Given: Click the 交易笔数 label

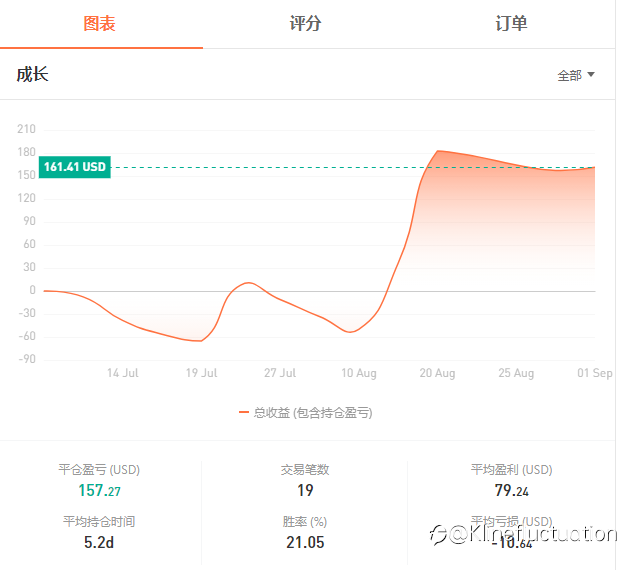Looking at the screenshot, I should click(x=305, y=470).
